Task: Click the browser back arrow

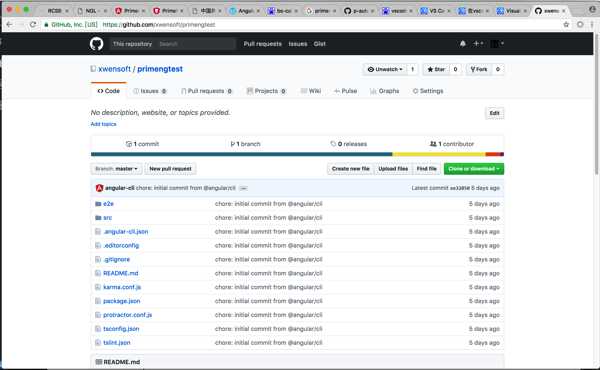Action: 10,24
